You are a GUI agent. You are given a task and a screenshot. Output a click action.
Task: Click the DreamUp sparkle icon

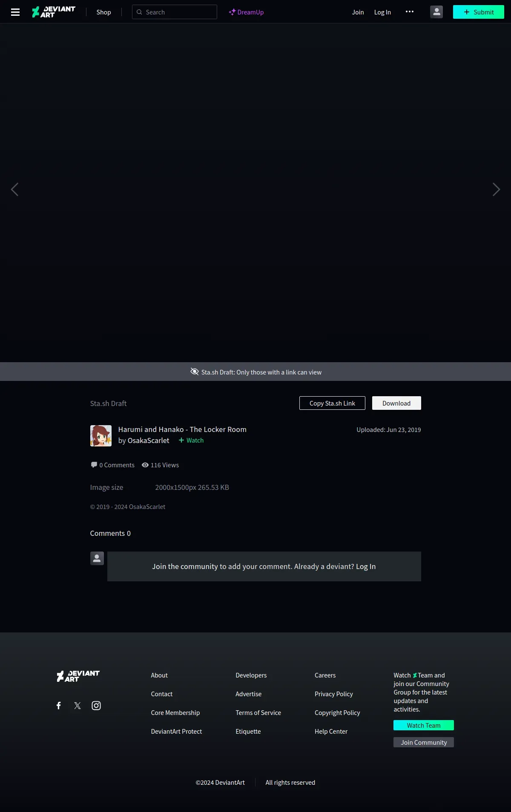tap(232, 12)
